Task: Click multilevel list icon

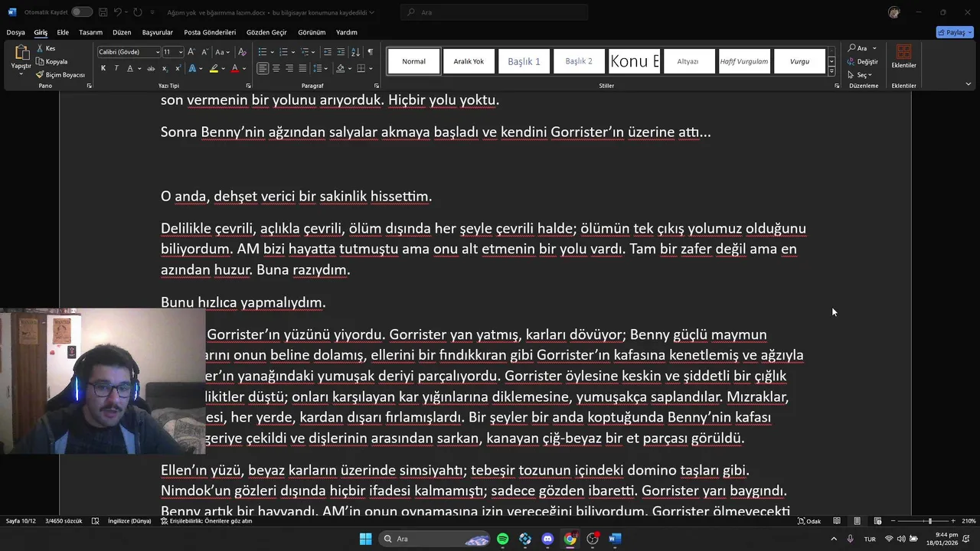Action: pos(305,52)
